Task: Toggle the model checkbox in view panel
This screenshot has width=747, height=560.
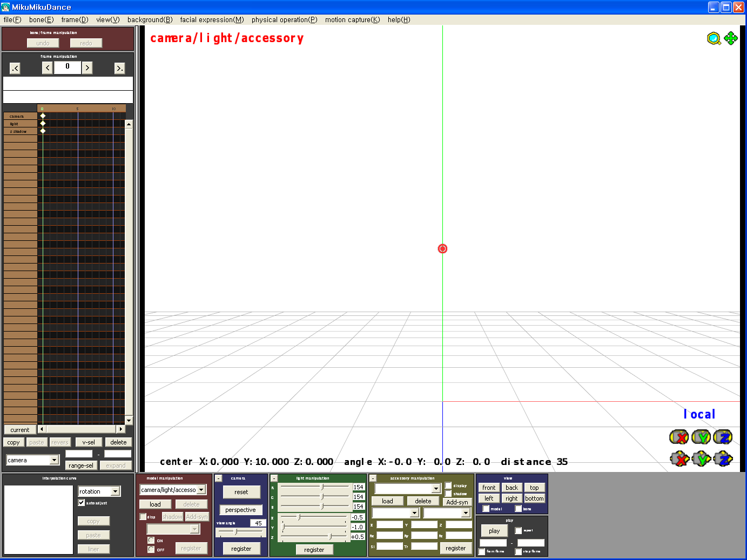Action: [x=486, y=509]
